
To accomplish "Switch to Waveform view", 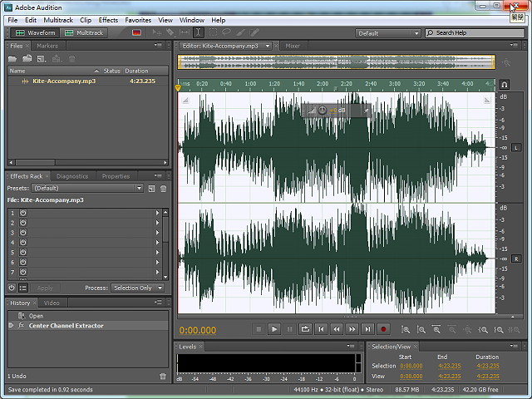I will 35,33.
